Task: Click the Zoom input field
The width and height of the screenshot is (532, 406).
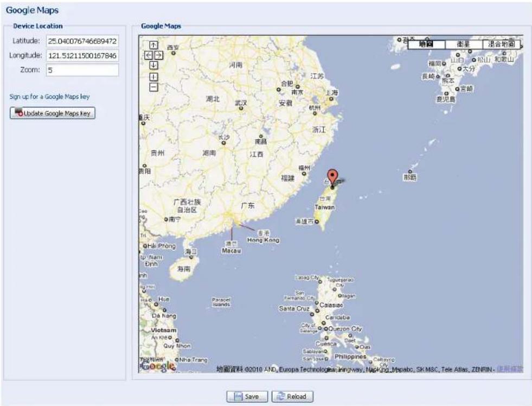Action: (x=82, y=70)
